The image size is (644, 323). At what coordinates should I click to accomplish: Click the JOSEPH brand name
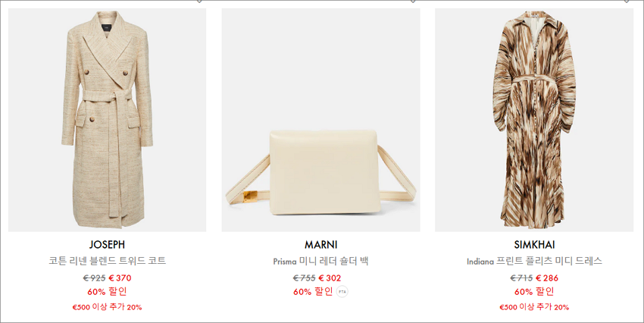(x=107, y=244)
